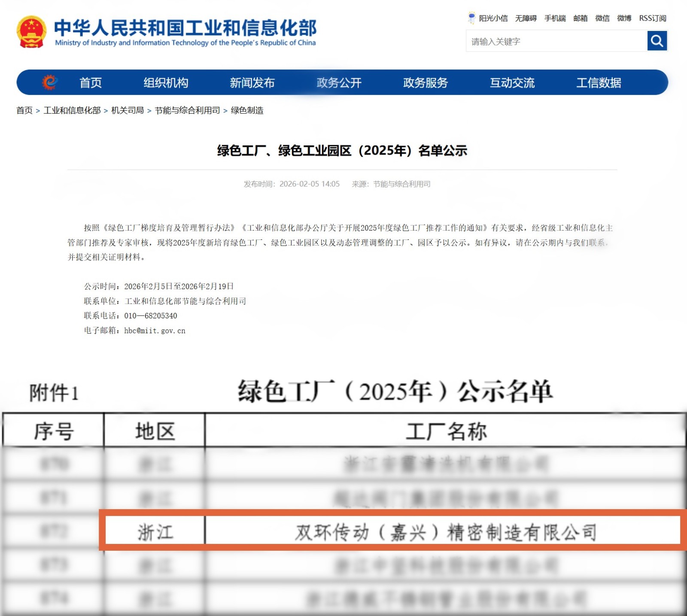The width and height of the screenshot is (687, 616).
Task: Select 首页 in the top navigation
Action: click(x=91, y=83)
